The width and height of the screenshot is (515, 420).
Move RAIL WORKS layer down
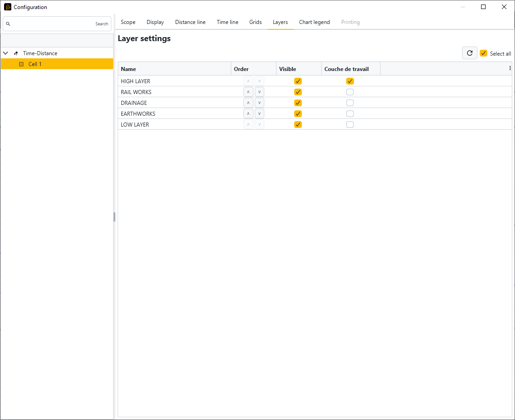coord(259,92)
